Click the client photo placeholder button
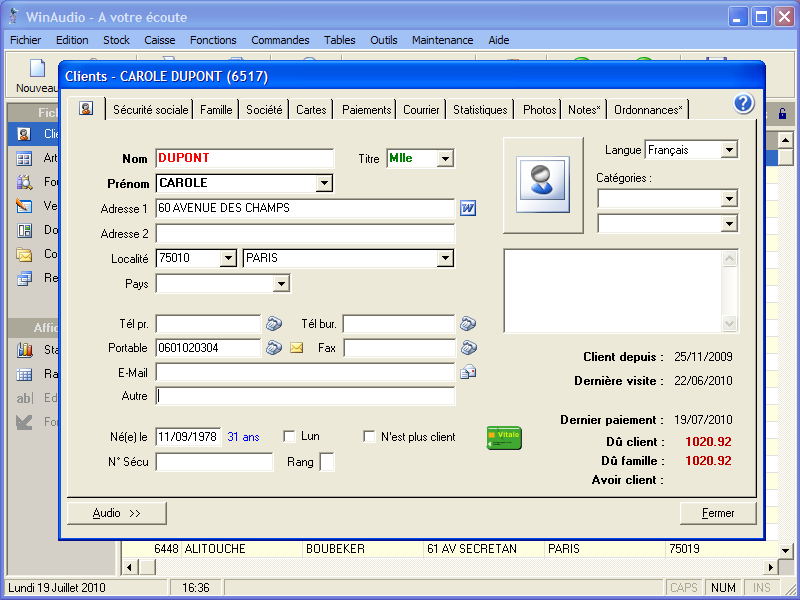 [542, 185]
